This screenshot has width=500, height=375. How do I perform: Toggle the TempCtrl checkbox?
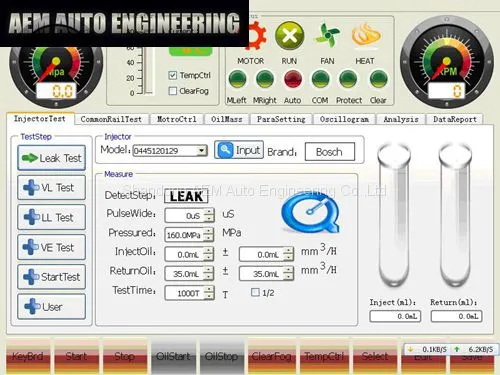click(172, 75)
